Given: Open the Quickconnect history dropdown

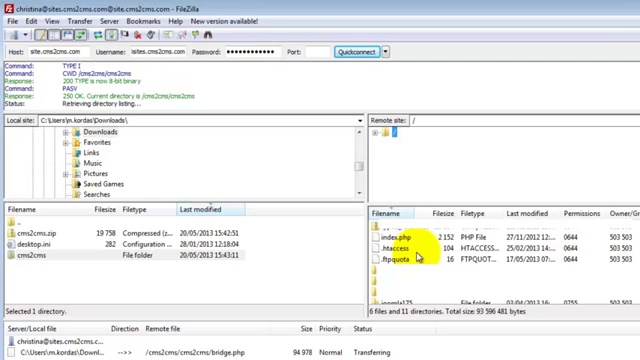Looking at the screenshot, I should tap(385, 52).
